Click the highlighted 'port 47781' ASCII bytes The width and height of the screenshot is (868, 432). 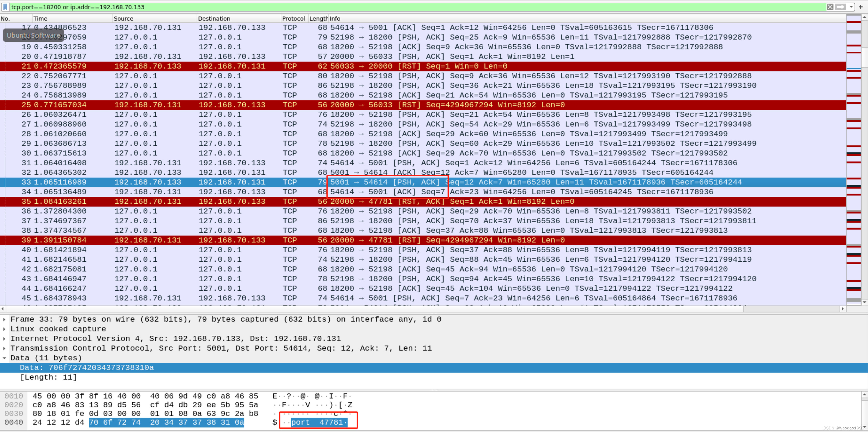tap(319, 422)
